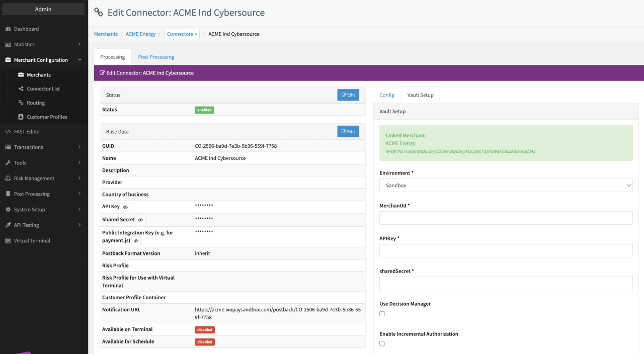Click the Customer Profiles icon
Image resolution: width=644 pixels, height=354 pixels.
tap(21, 117)
